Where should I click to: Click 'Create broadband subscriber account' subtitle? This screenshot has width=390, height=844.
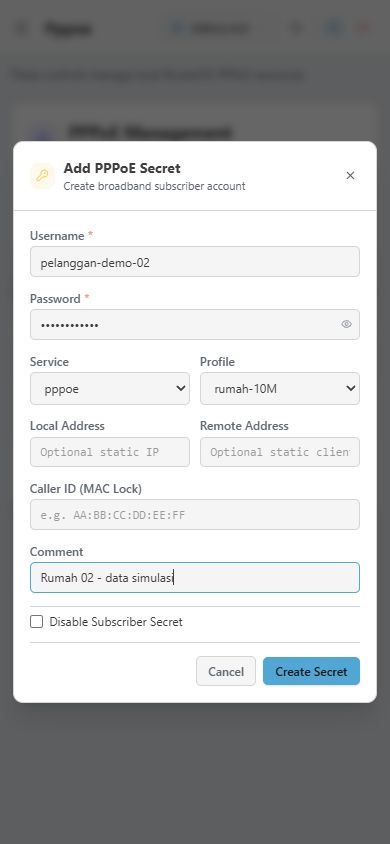pos(154,186)
